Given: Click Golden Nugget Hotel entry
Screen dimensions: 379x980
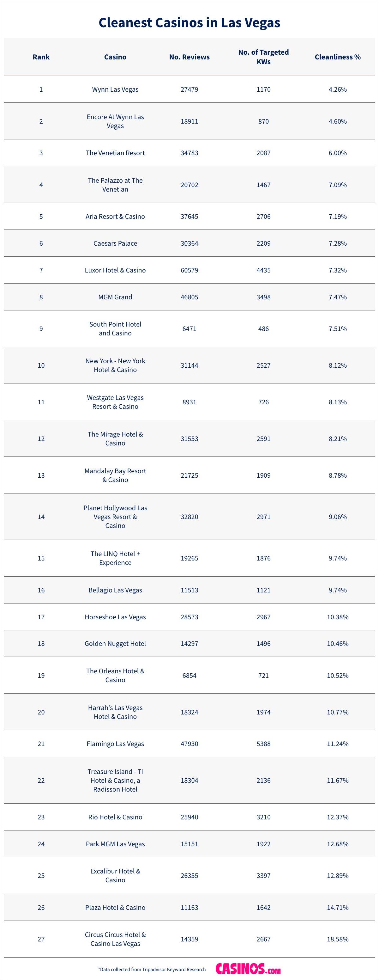Looking at the screenshot, I should point(115,643).
